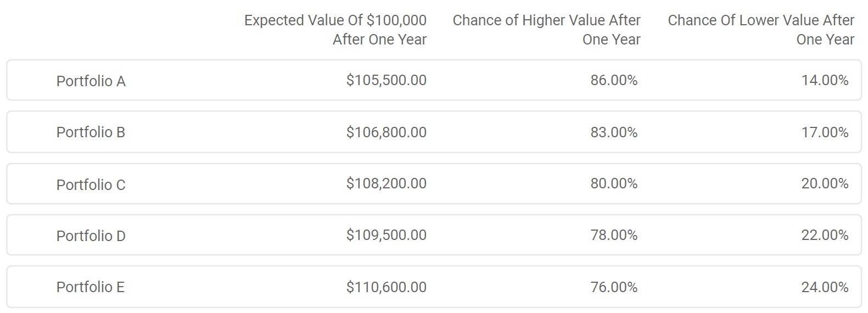Select the $108,200.00 expected value cell
This screenshot has height=313, width=868.
click(x=387, y=183)
